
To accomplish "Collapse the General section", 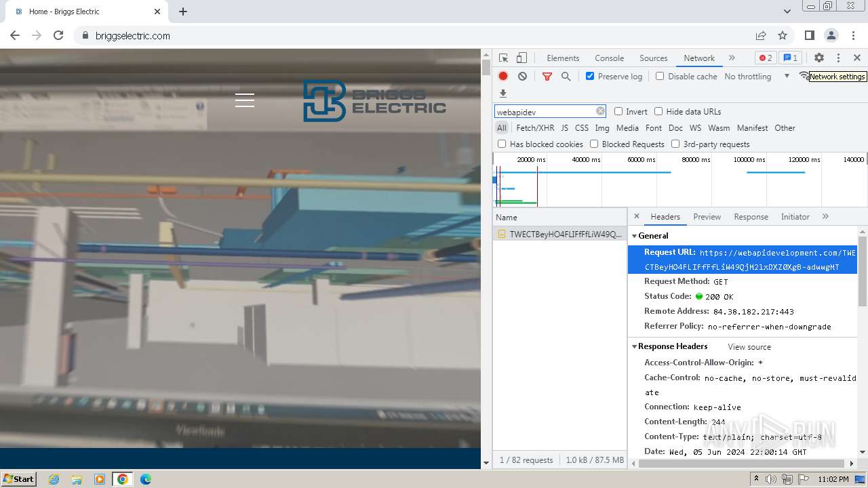I will (635, 236).
